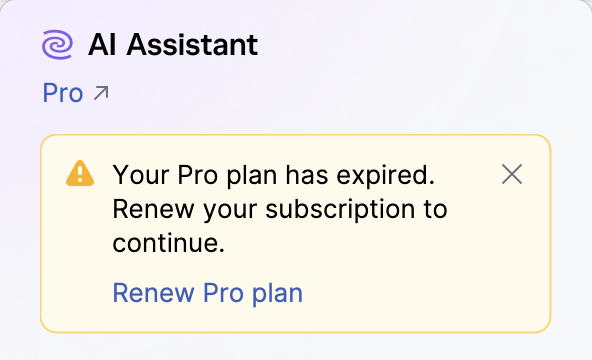
Task: Open Pro subscription details via arrow icon
Action: (101, 93)
